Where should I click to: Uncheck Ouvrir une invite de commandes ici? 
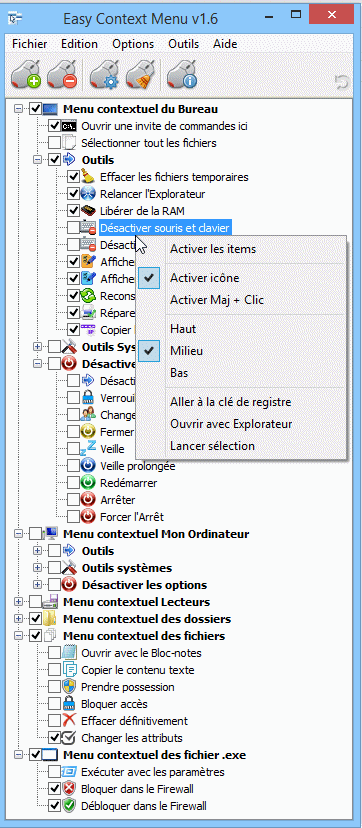pos(54,126)
